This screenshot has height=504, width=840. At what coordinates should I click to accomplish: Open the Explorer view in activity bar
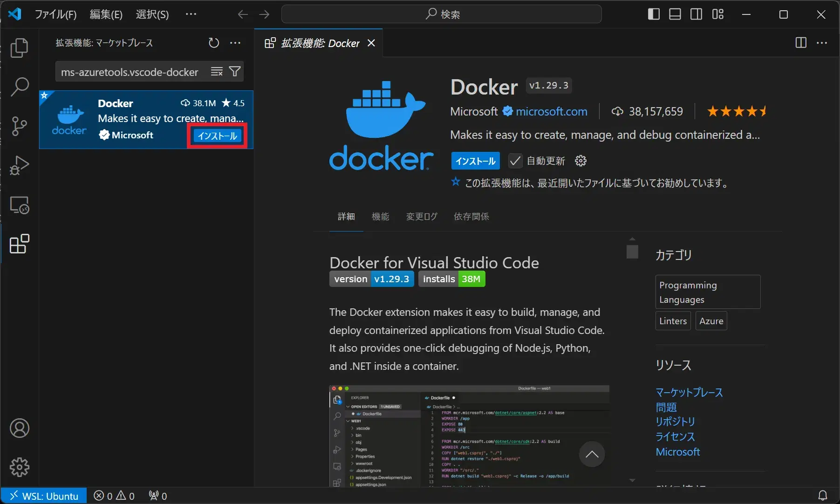click(20, 48)
